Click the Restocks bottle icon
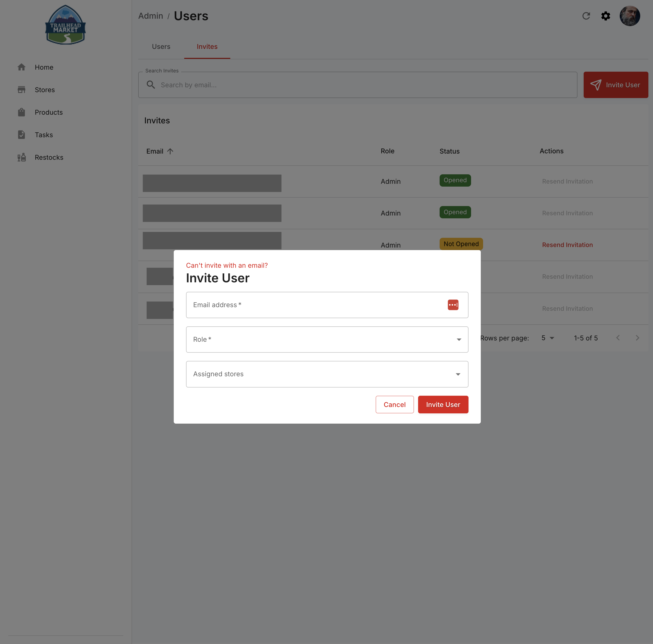This screenshot has width=653, height=644. coord(22,157)
